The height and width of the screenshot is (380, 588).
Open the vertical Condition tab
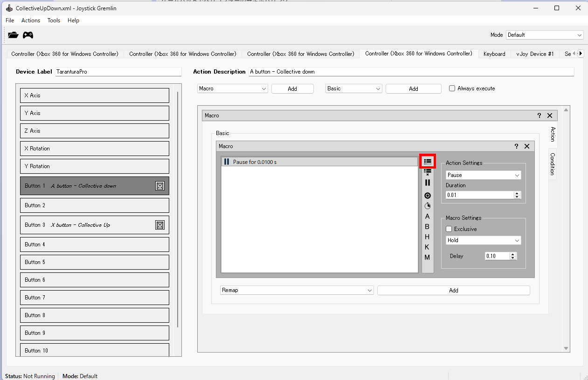click(553, 164)
